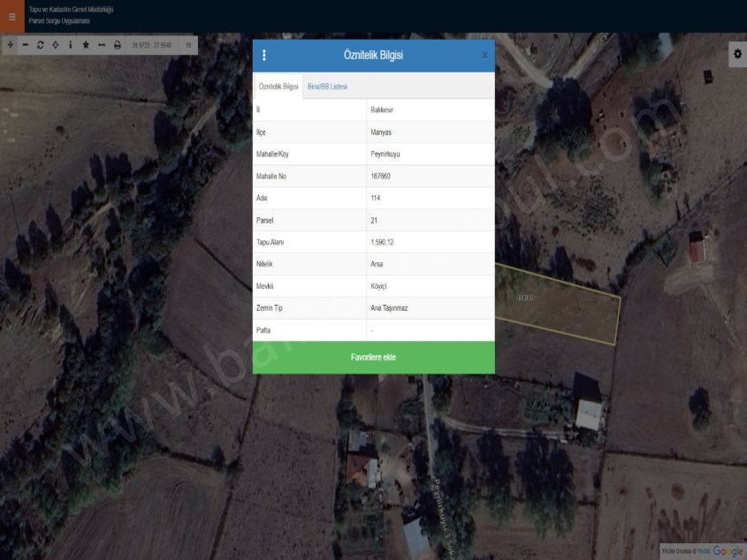The image size is (747, 560).
Task: Select the measure distance tool
Action: (102, 45)
